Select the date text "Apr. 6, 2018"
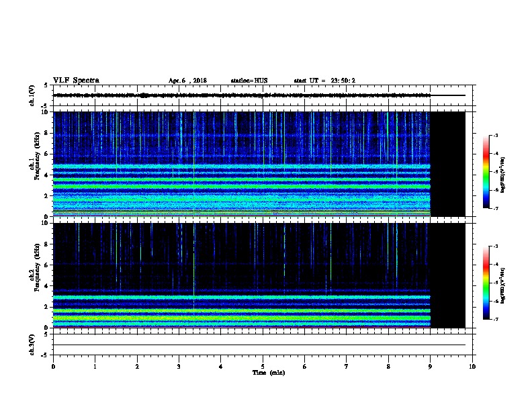This screenshot has width=532, height=411. pyautogui.click(x=187, y=81)
